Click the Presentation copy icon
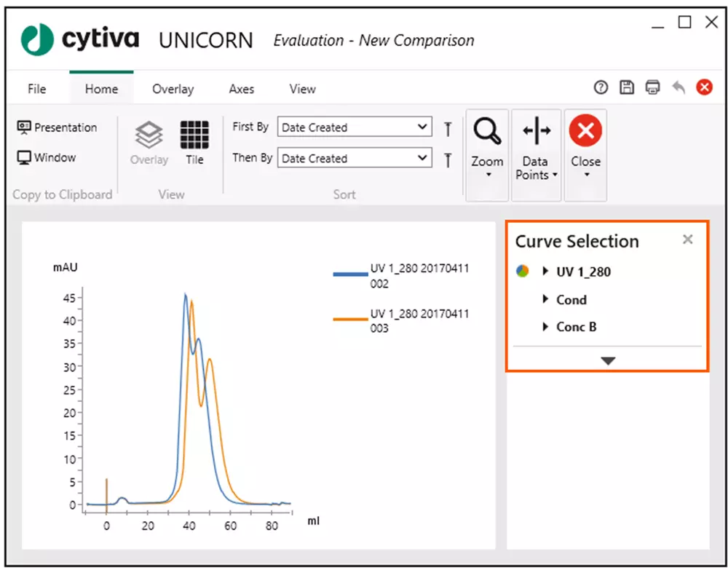 58,127
